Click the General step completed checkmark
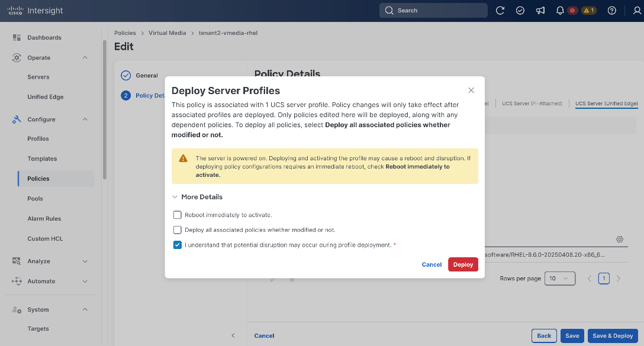This screenshot has width=644, height=346. coord(125,76)
